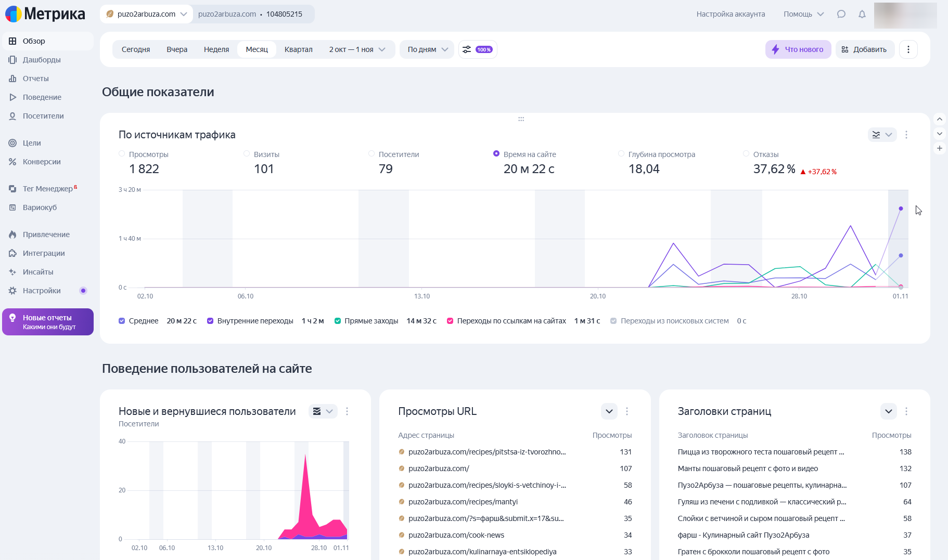The image size is (948, 560).
Task: Click the segmentation filter icon with 100% badge
Action: pos(477,49)
